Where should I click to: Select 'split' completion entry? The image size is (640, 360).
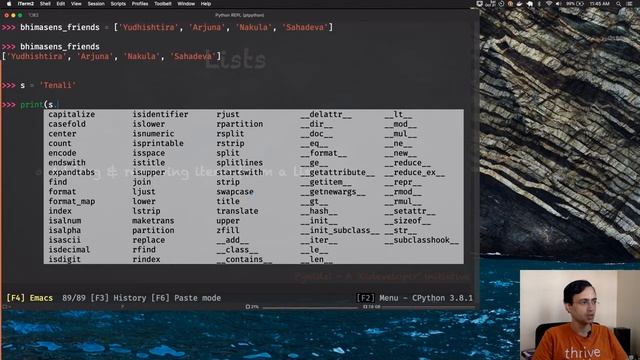pos(228,153)
